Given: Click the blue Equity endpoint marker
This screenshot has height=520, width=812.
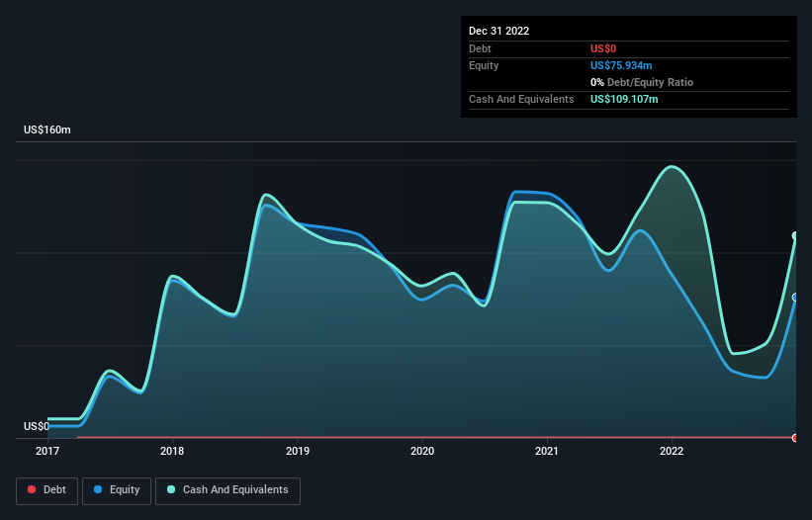Looking at the screenshot, I should [795, 297].
